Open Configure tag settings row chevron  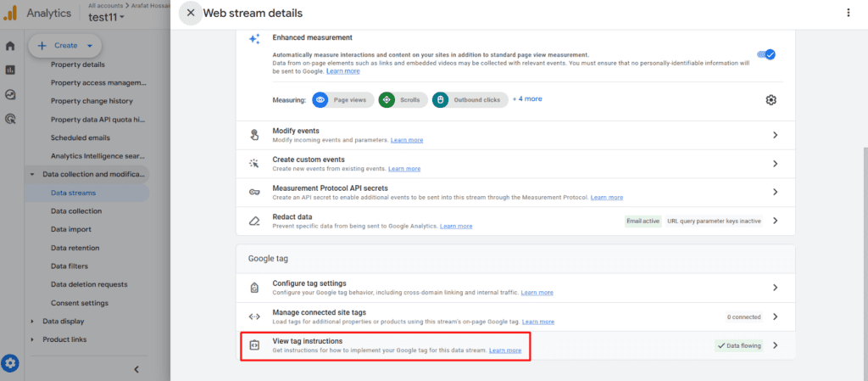pos(776,288)
